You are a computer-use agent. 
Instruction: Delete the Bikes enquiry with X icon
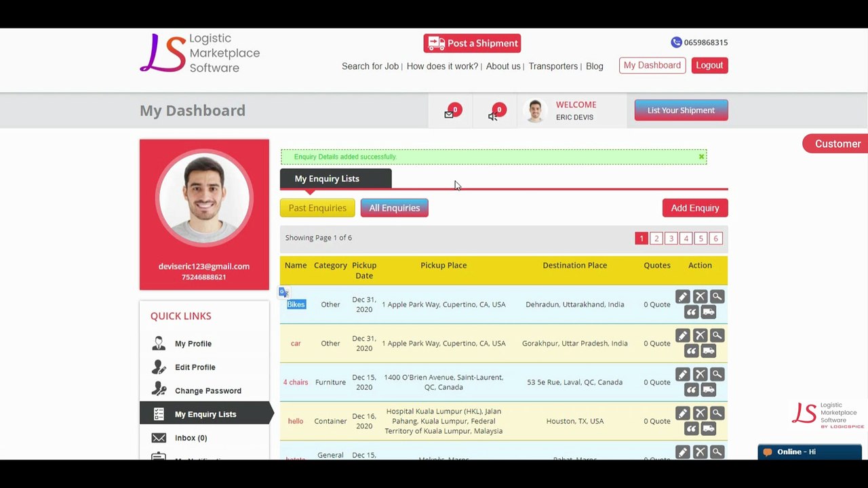pyautogui.click(x=700, y=297)
